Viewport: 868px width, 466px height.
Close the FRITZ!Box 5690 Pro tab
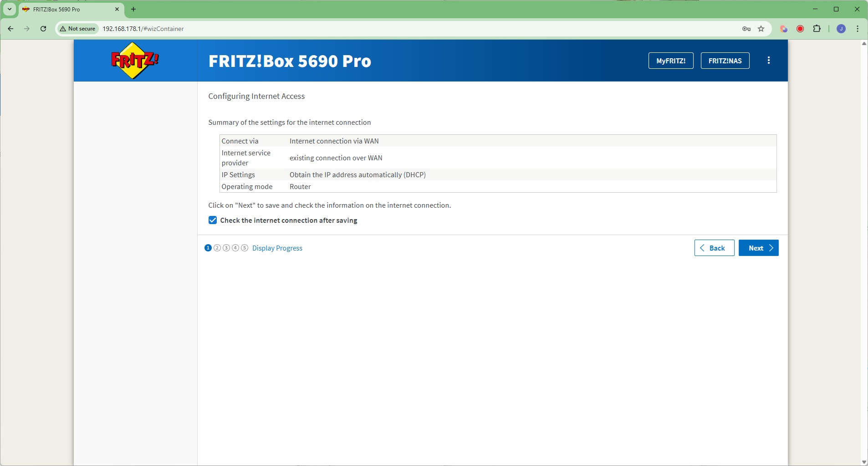[x=117, y=9]
